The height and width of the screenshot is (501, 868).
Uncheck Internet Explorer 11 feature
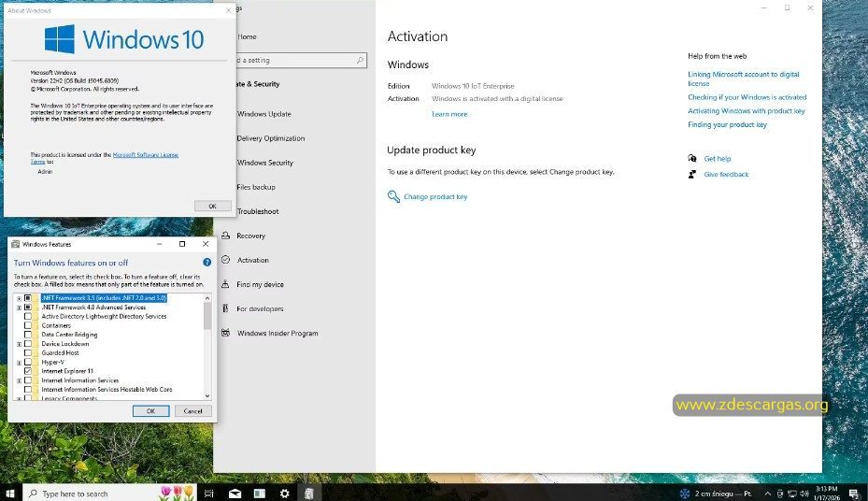click(x=28, y=371)
